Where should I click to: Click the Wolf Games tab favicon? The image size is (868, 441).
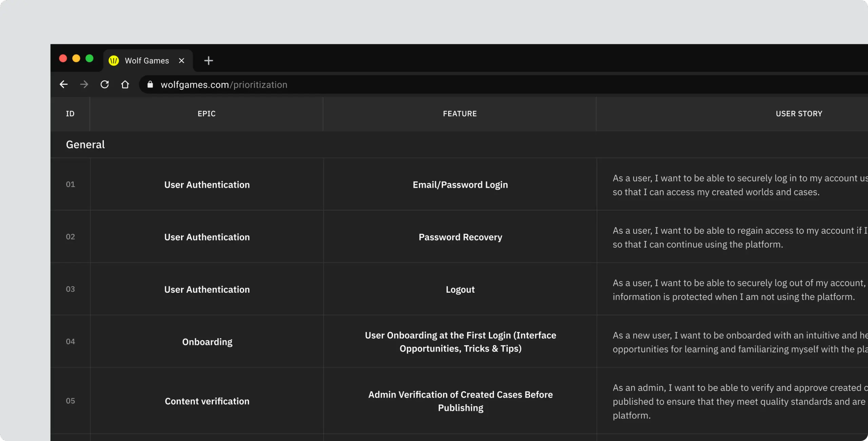pyautogui.click(x=114, y=61)
